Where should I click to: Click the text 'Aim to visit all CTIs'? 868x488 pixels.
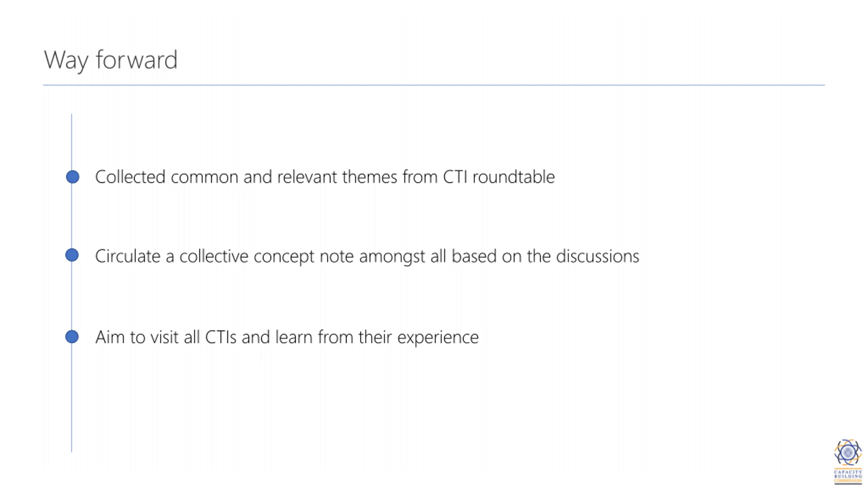click(x=166, y=337)
